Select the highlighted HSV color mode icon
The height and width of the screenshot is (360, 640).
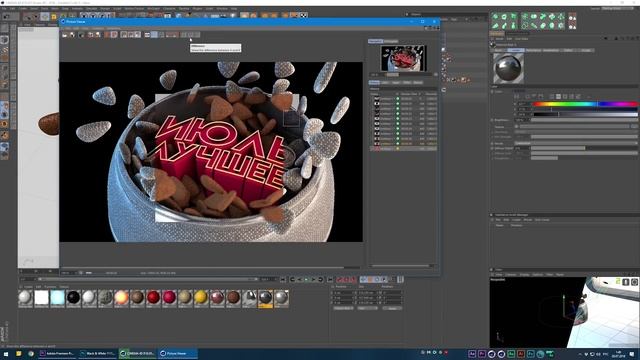(x=558, y=97)
